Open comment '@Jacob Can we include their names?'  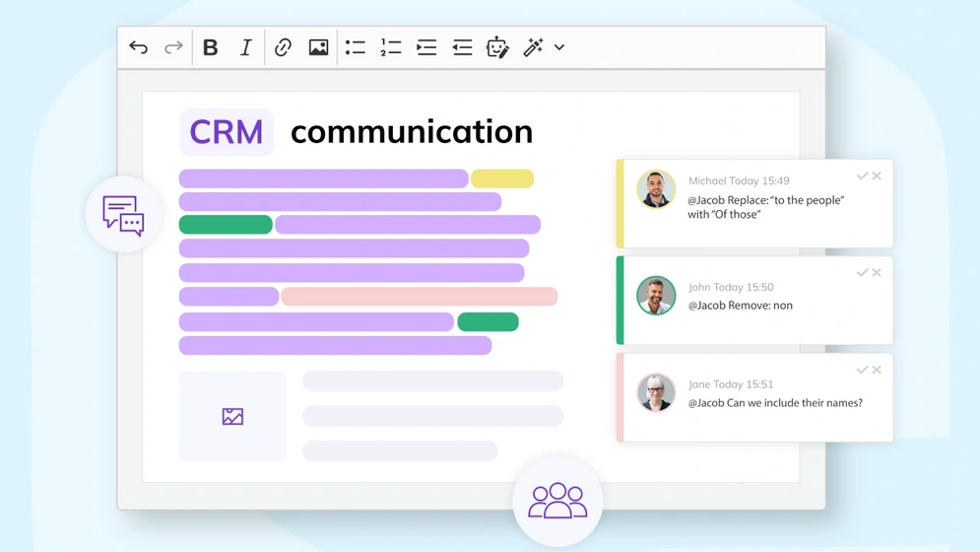pos(775,403)
